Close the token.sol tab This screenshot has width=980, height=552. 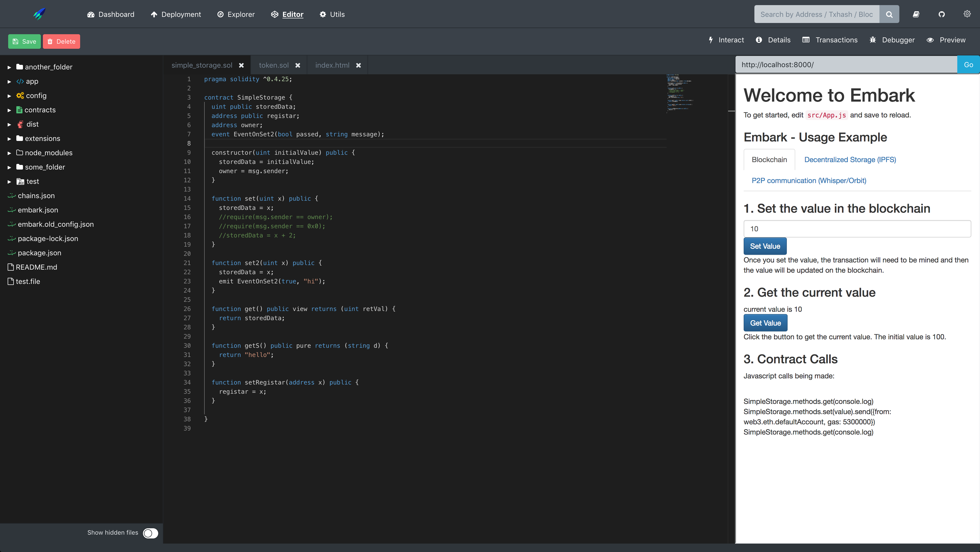point(298,65)
